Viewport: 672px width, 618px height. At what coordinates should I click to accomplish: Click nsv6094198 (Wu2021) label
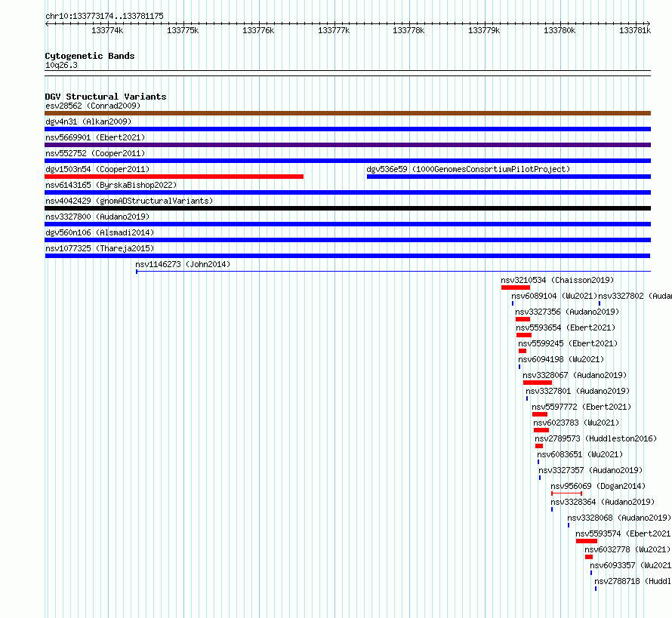(x=561, y=359)
